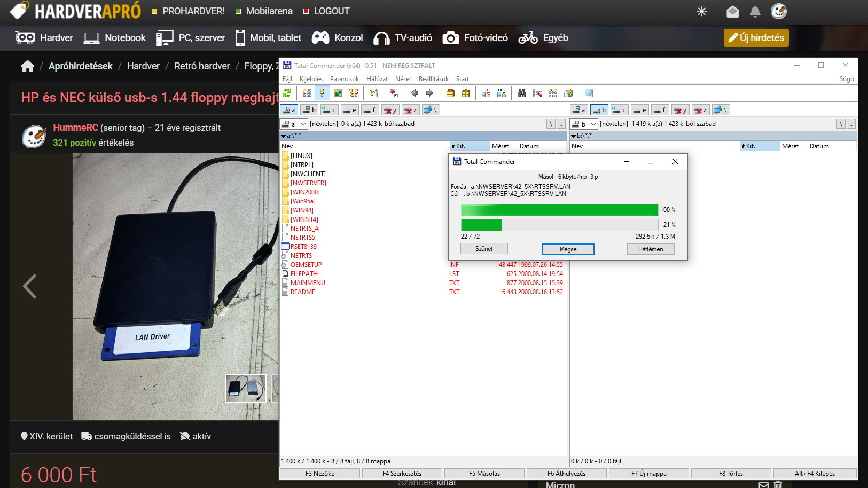Click the pack files archive icon
The image size is (868, 488).
click(450, 93)
